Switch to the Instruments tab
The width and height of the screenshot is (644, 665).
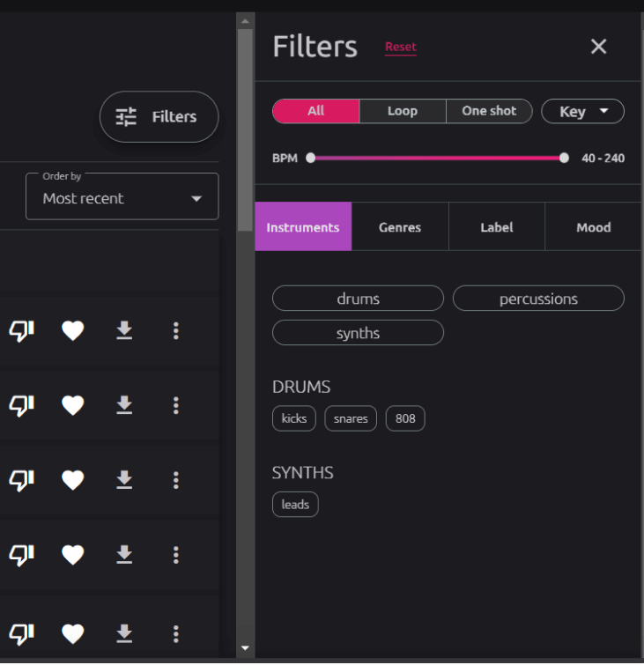(303, 227)
